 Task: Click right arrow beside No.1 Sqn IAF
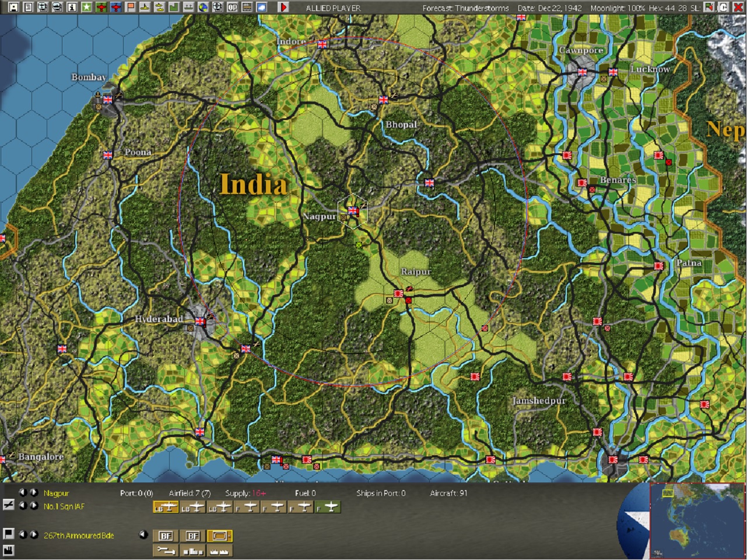(34, 506)
